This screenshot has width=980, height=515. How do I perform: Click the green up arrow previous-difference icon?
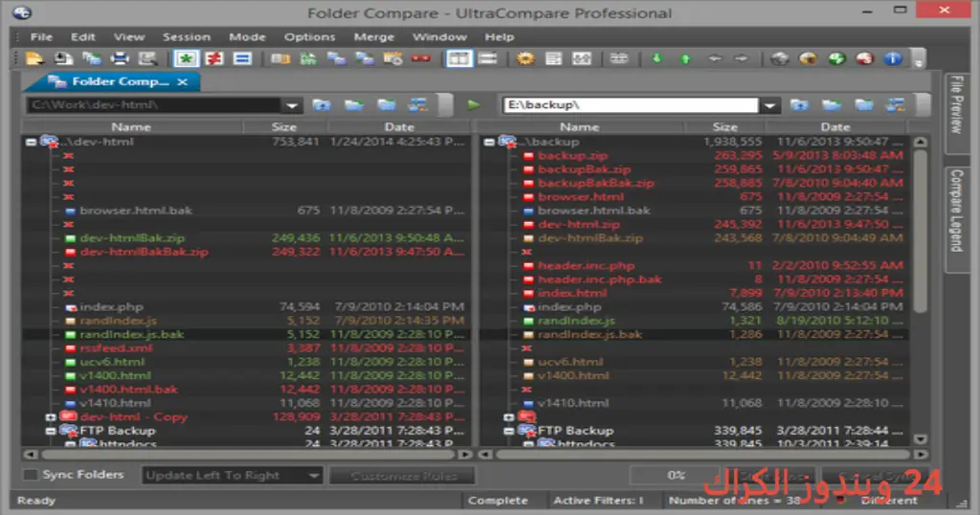coord(685,58)
